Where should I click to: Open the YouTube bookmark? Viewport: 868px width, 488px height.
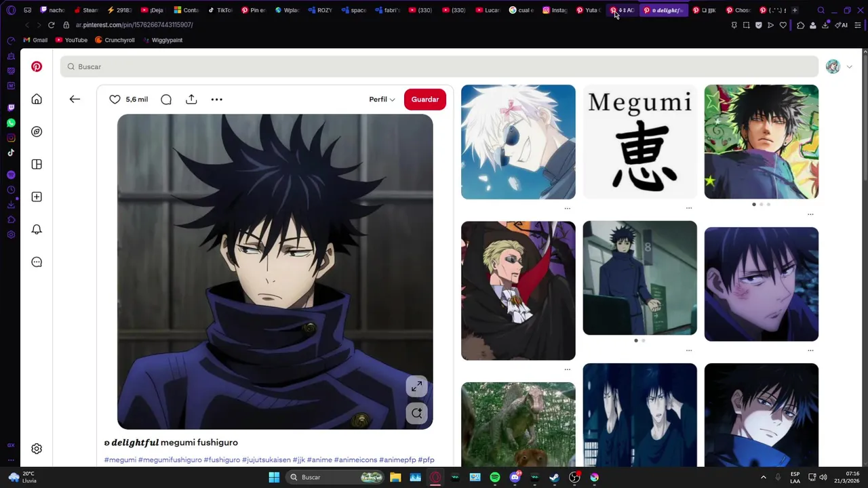click(x=71, y=40)
